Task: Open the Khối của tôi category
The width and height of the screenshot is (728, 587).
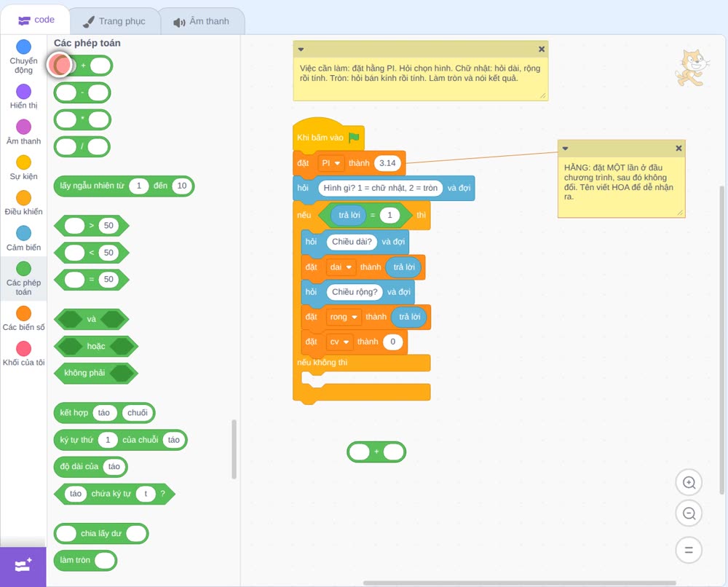Action: coord(24,353)
